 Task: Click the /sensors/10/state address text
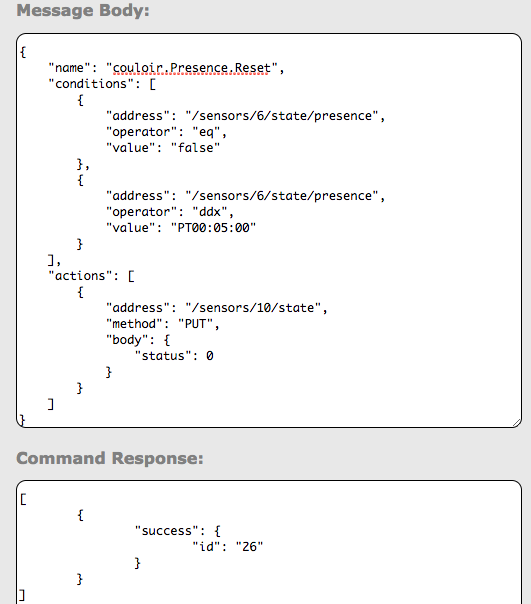click(253, 308)
